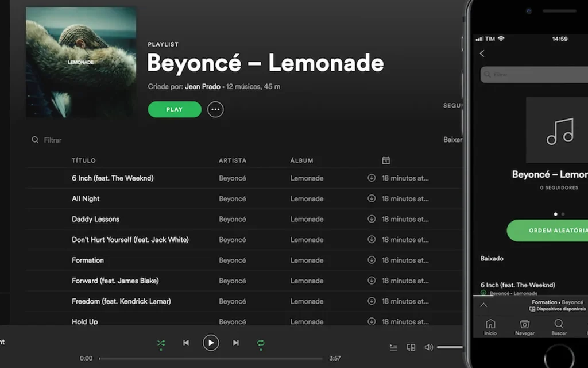This screenshot has height=368, width=588.
Task: Tap ORDEM ALEATÓRIA shuffle button on phone
Action: click(547, 231)
